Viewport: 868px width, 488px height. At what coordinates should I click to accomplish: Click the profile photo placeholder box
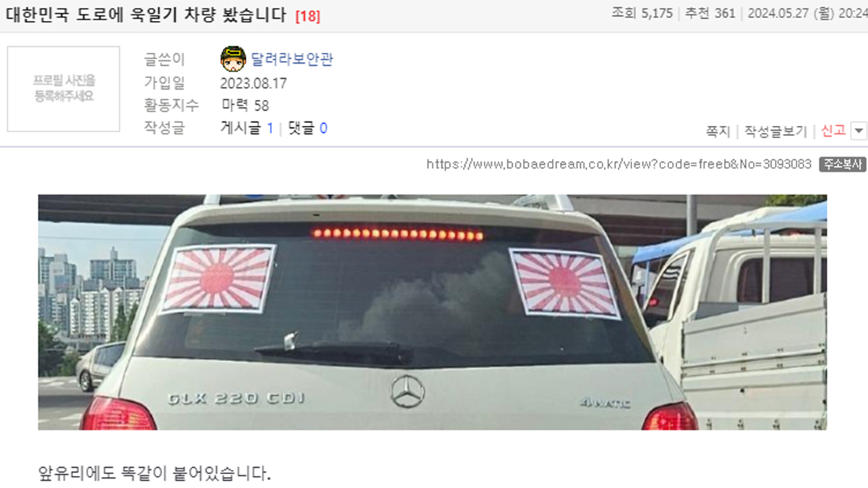[x=64, y=89]
